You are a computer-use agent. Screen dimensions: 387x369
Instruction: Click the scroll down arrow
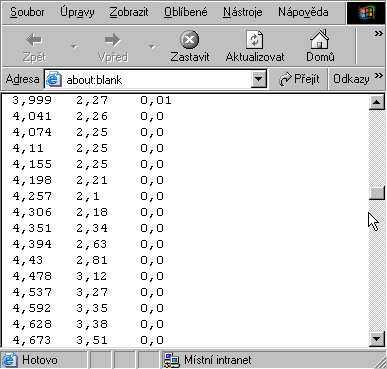[x=377, y=339]
